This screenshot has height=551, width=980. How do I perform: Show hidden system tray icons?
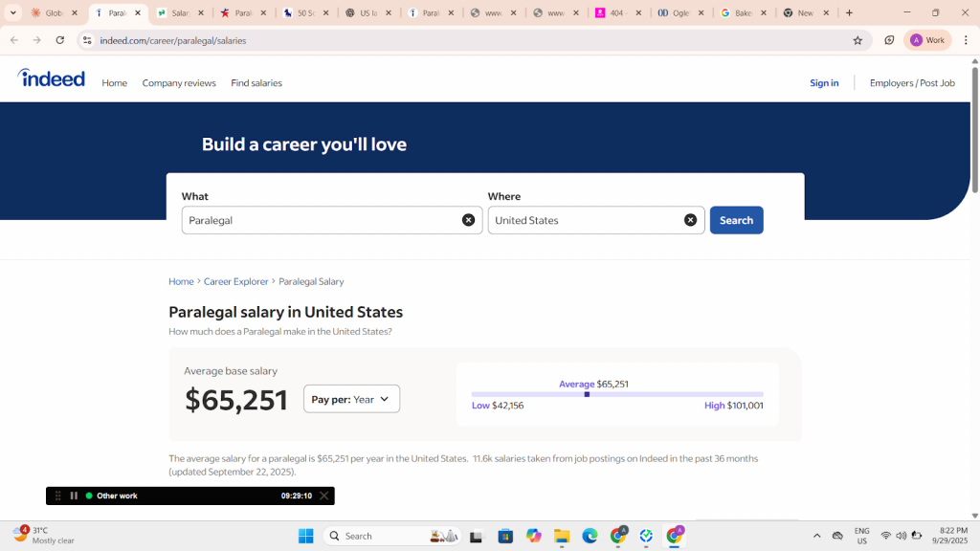[x=816, y=536]
